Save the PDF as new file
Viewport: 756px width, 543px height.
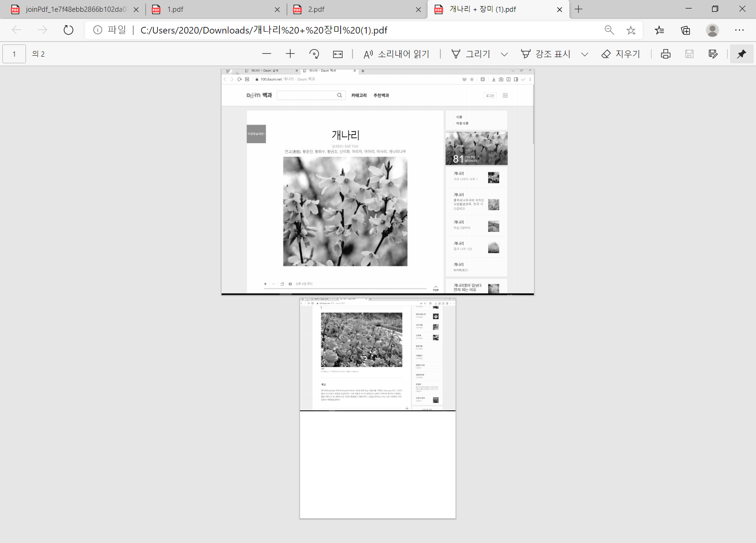[x=713, y=54]
